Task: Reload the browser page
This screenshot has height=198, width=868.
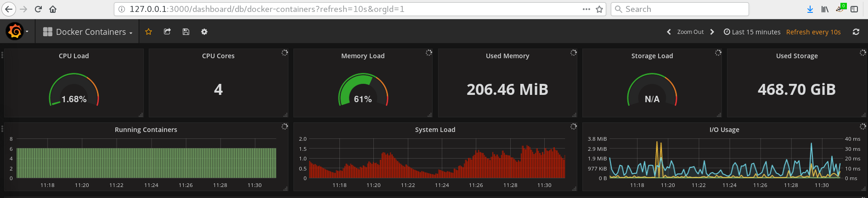Action: [x=38, y=9]
